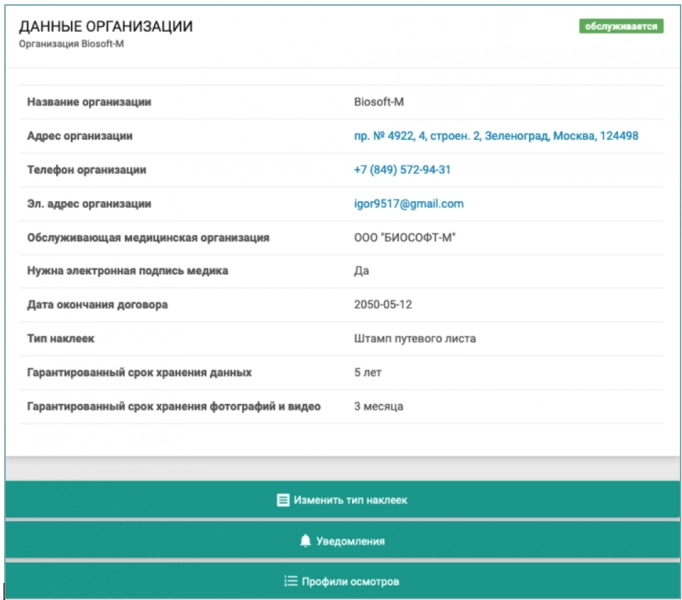The width and height of the screenshot is (682, 600).
Task: Click the bell icon next to Уведомления
Action: [305, 541]
